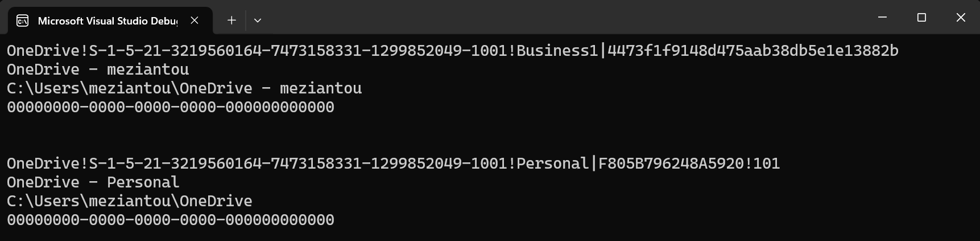Select the Microsoft Visual Studio Debug tab
This screenshot has width=980, height=241.
[107, 21]
